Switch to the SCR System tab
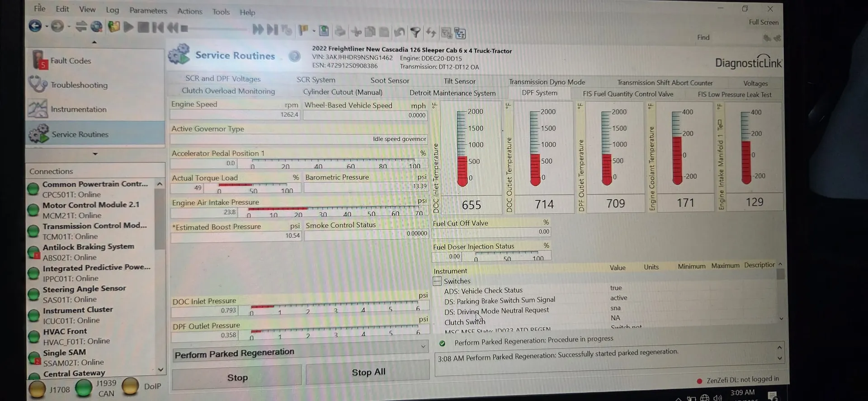Screen dimensions: 868x401 [x=316, y=80]
